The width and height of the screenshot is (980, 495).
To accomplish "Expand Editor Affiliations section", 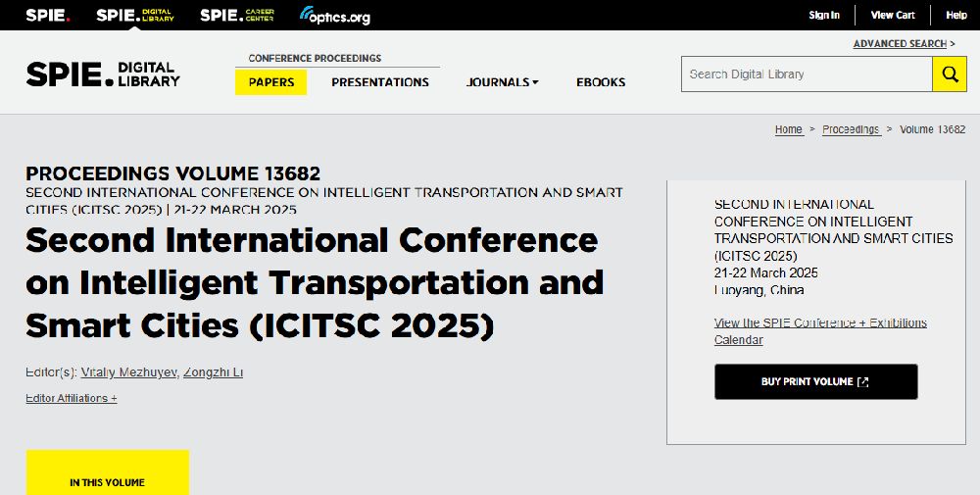I will (72, 398).
